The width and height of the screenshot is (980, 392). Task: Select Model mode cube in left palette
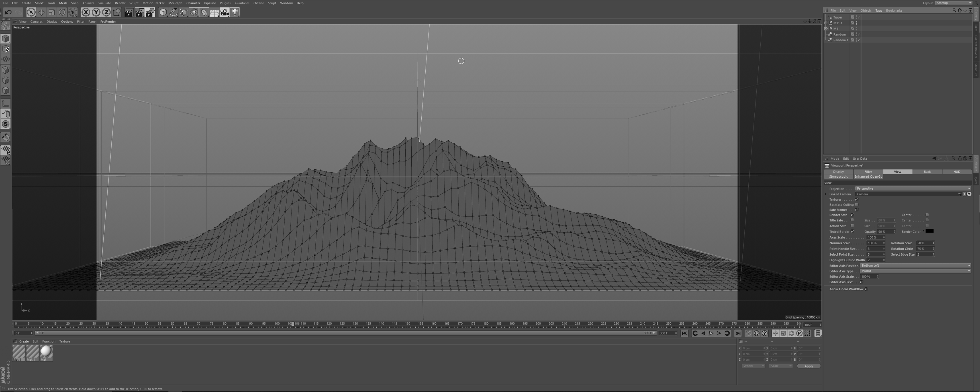pyautogui.click(x=6, y=39)
